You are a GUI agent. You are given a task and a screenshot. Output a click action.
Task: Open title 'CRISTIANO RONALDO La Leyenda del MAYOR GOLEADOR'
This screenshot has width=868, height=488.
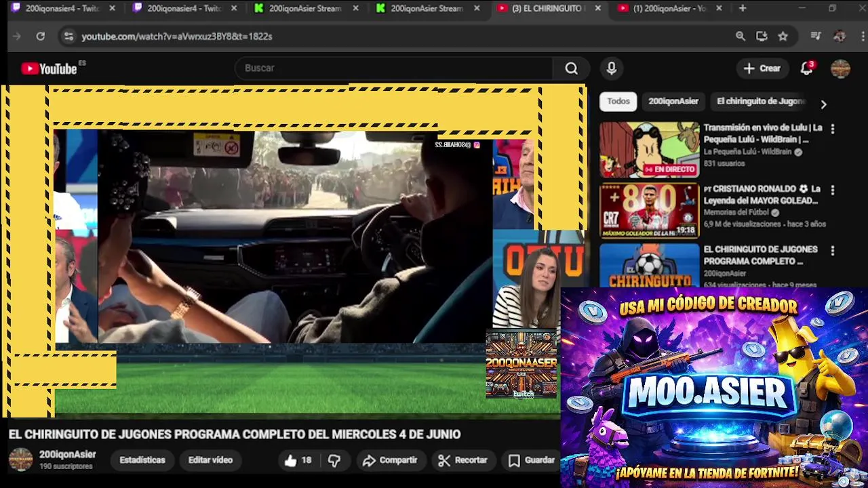[762, 195]
